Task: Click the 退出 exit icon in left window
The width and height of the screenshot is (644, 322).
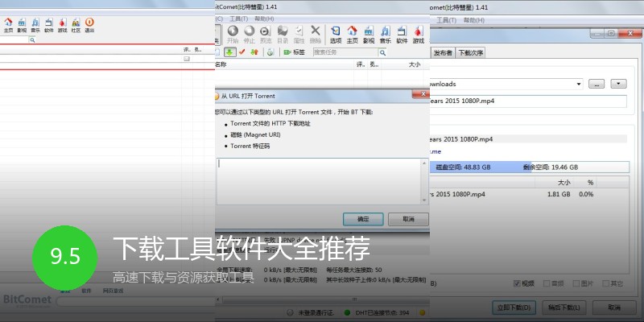Action: (x=89, y=25)
